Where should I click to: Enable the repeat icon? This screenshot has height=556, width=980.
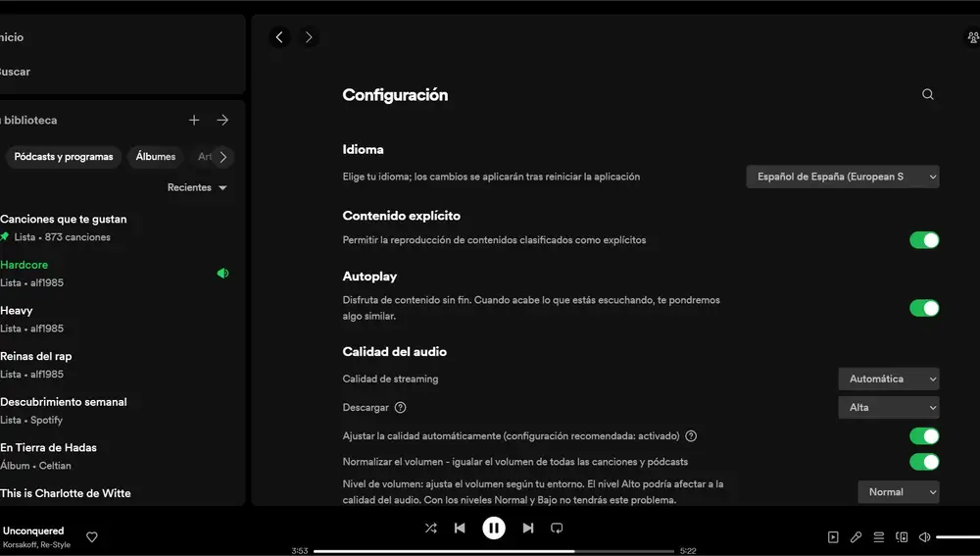557,528
